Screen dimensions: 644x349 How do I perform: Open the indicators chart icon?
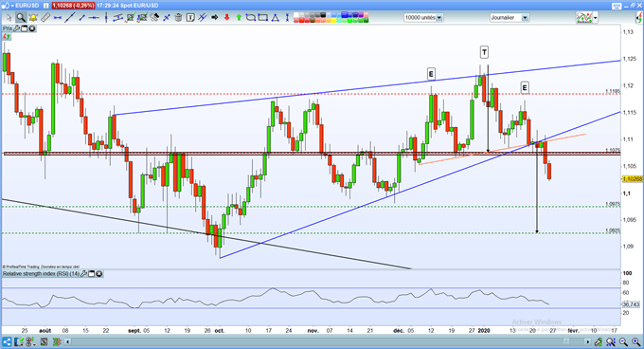583,17
